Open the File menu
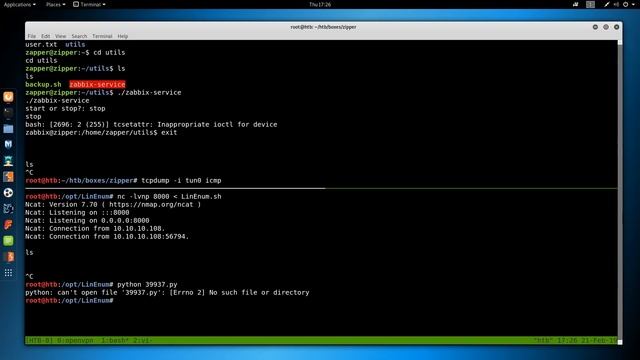 tap(32, 36)
